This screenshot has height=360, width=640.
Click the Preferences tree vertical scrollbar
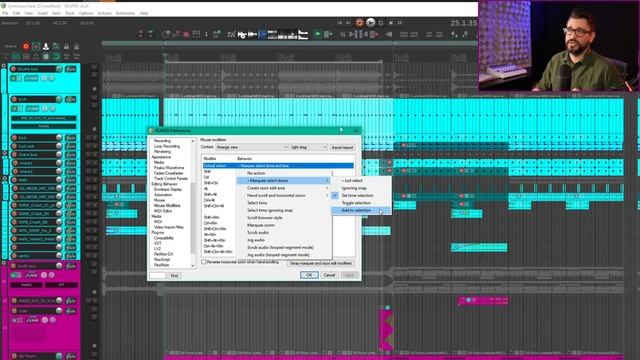193,218
